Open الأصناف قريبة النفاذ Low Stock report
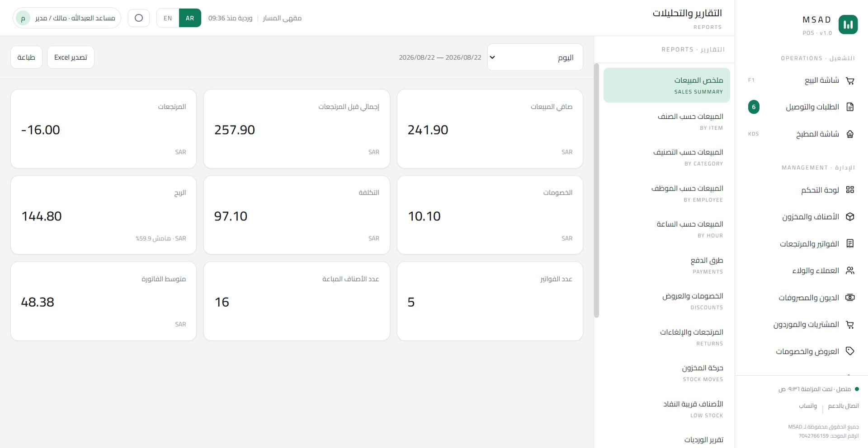868x448 pixels. coord(666,409)
